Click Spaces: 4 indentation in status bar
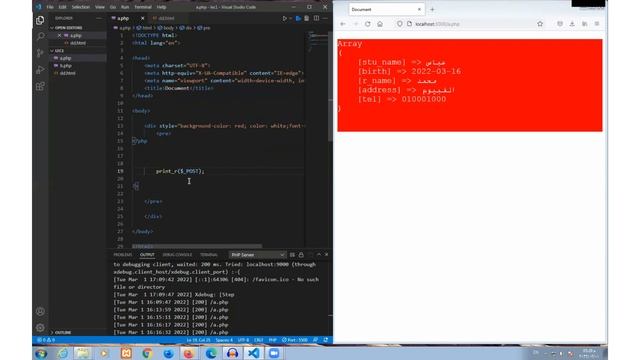 [x=224, y=340]
